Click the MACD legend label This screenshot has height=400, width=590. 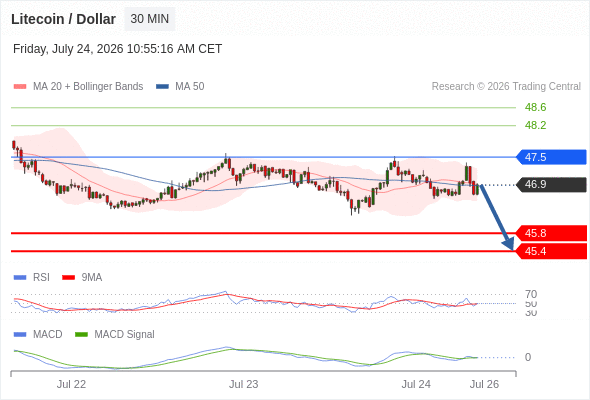click(48, 335)
